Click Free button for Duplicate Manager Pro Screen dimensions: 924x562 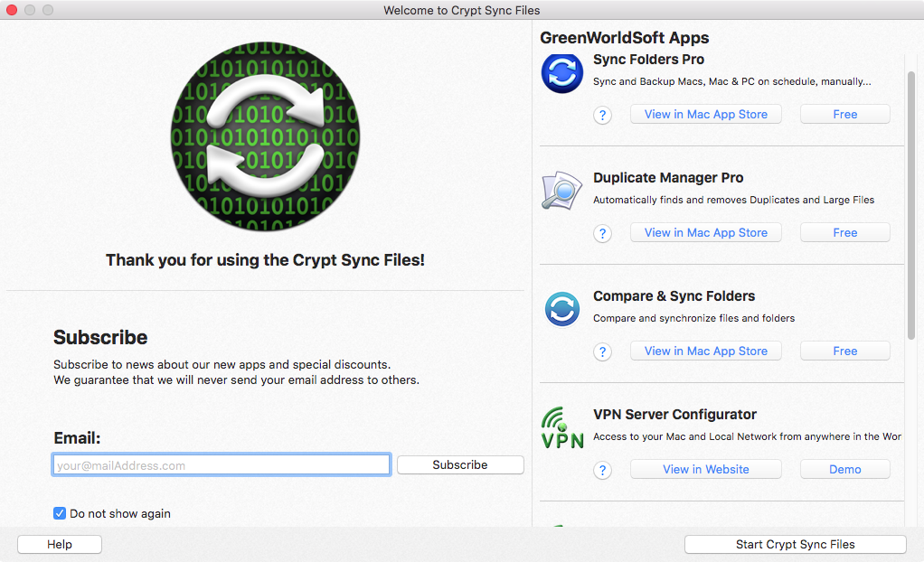pos(845,233)
